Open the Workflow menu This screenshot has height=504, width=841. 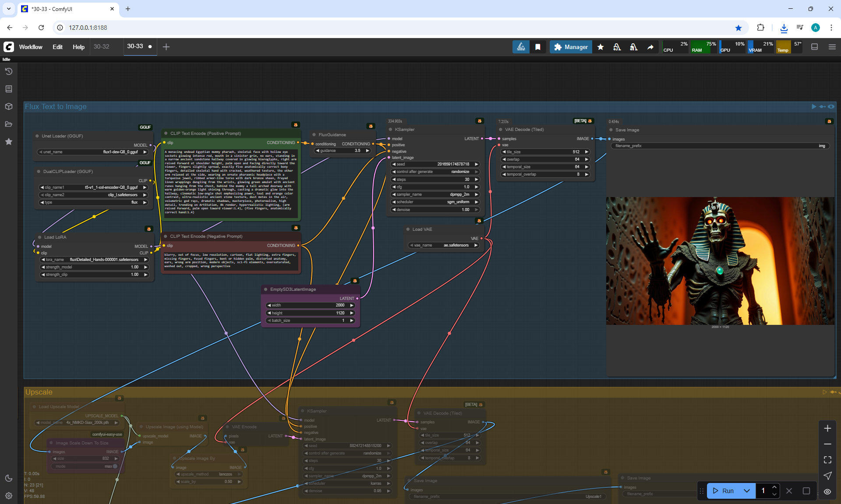click(31, 47)
